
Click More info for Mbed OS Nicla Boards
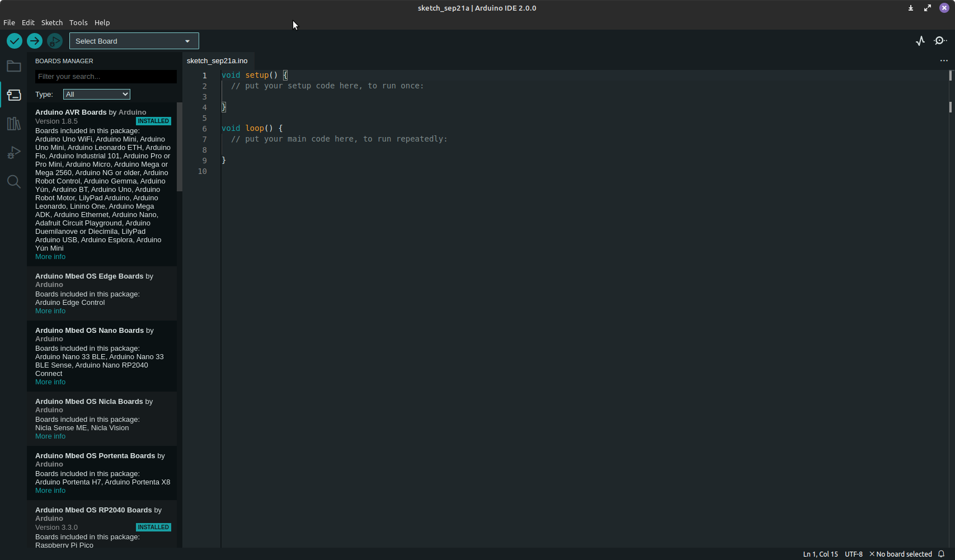tap(50, 436)
